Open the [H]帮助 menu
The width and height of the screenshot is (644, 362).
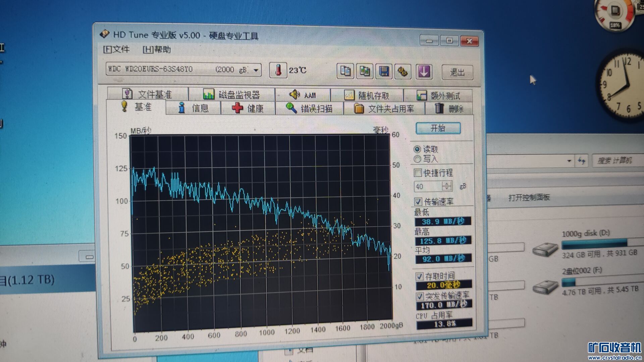coord(157,50)
